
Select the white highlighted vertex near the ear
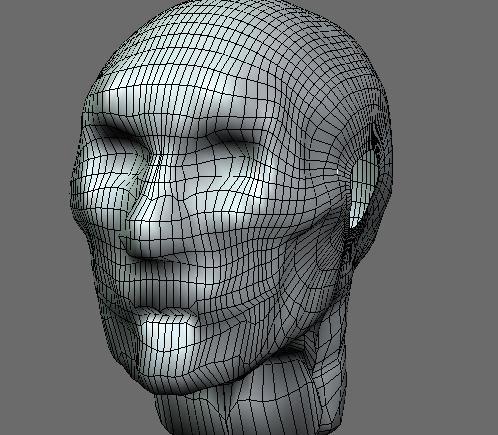click(338, 172)
